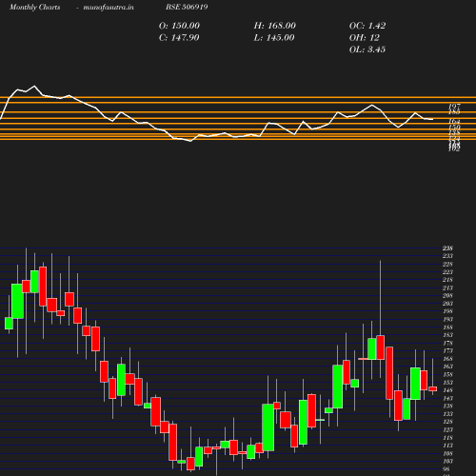Click the 'OH: 12' reading

[364, 38]
